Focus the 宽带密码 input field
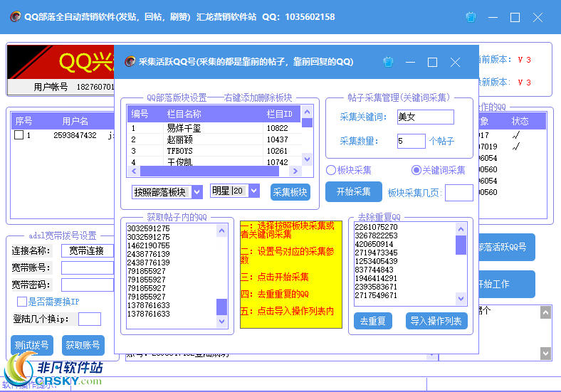Screen dimensions: 561x392 coord(88,285)
